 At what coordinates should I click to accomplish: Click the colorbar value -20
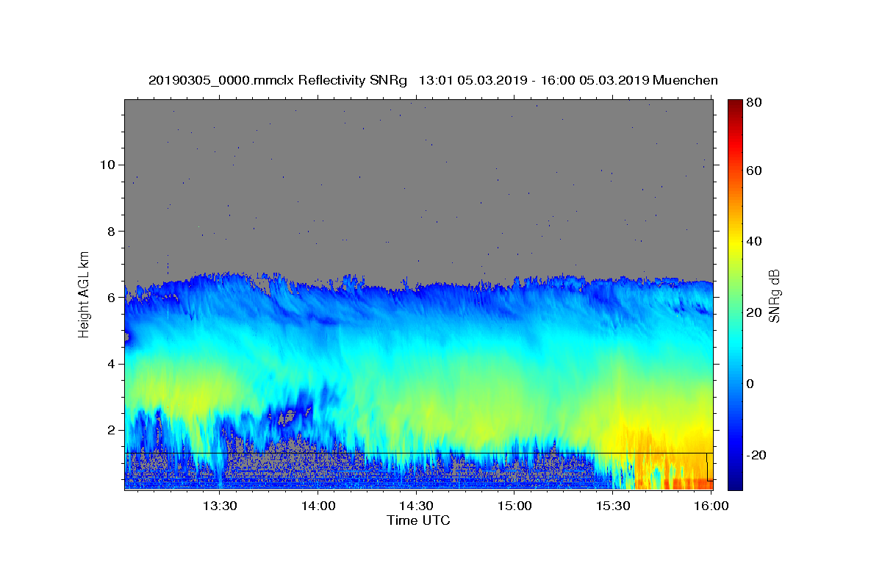[x=756, y=456]
